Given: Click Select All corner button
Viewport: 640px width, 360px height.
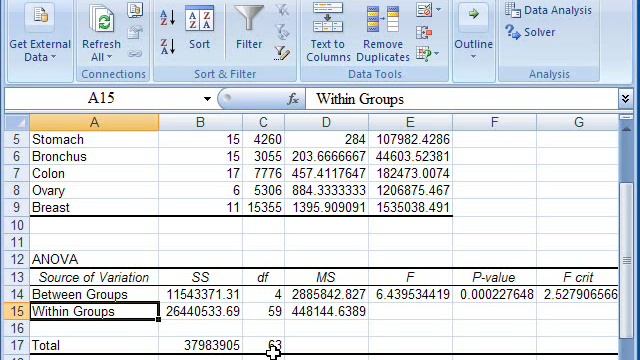Looking at the screenshot, I should pyautogui.click(x=17, y=122).
